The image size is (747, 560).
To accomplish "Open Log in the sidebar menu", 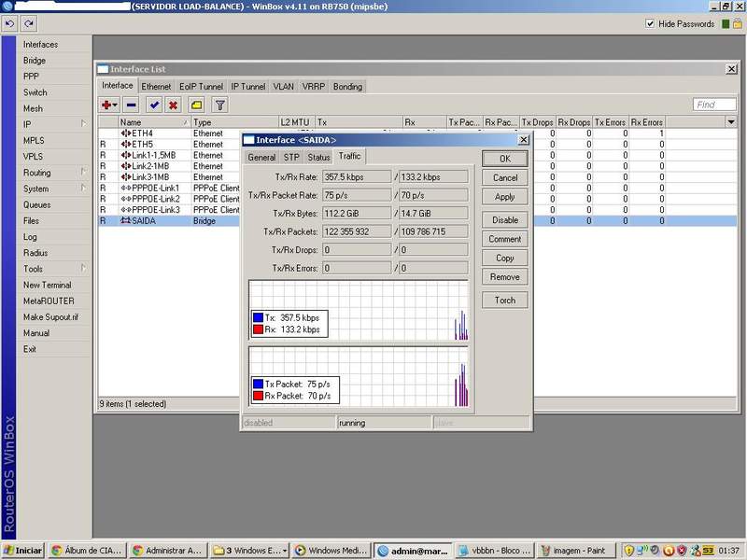I will 30,237.
